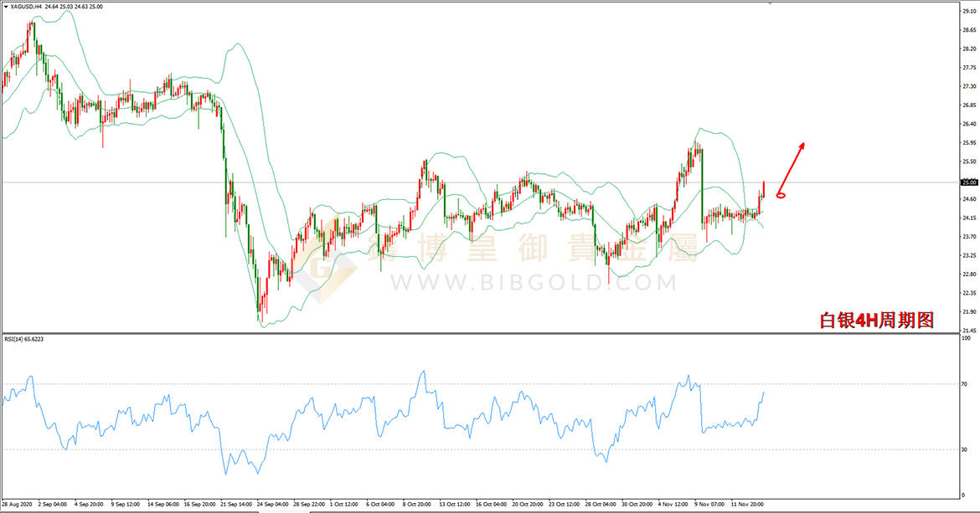Screen dimensions: 980x513
Task: Click the 22.35 price scale label
Action: coord(969,293)
